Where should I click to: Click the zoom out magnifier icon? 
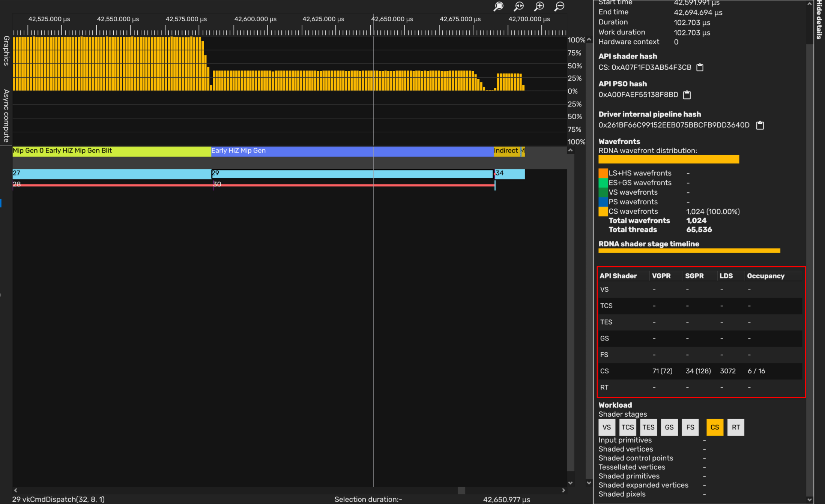click(x=559, y=6)
